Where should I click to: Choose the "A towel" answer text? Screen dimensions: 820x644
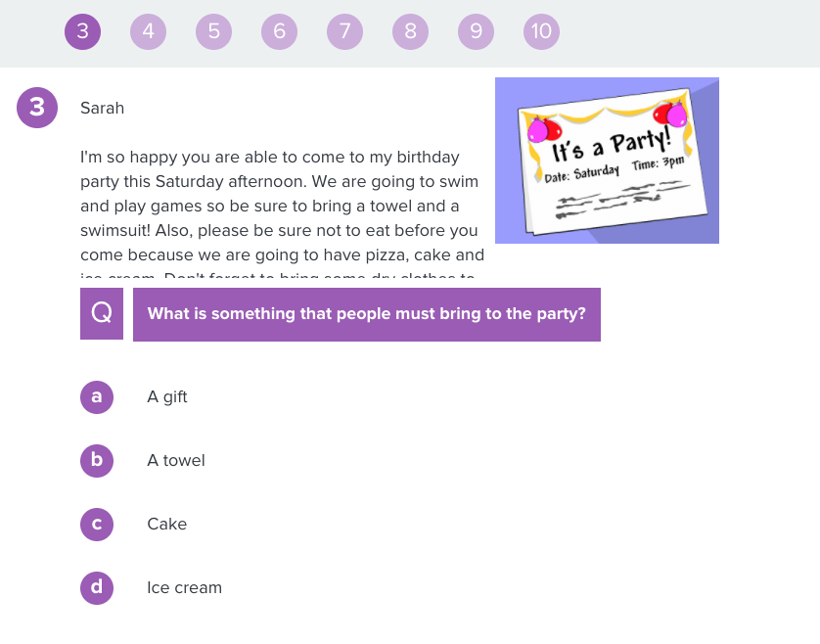pos(176,460)
